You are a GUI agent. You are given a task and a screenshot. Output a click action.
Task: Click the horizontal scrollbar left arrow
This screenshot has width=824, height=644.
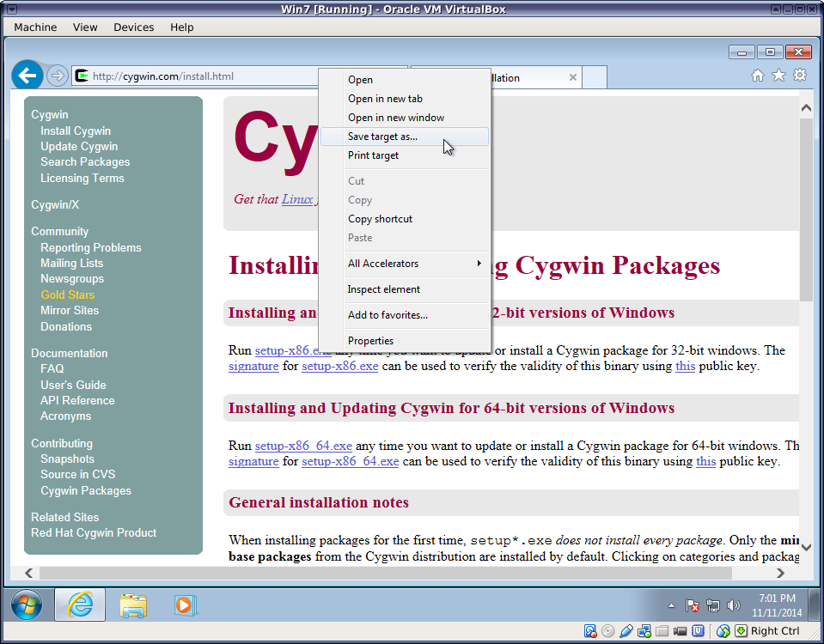pyautogui.click(x=29, y=573)
